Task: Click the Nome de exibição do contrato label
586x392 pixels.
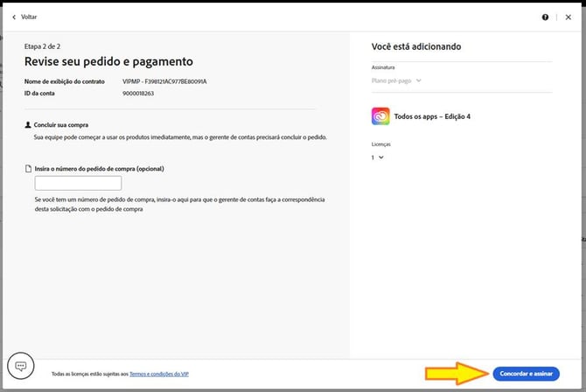Action: (64, 81)
